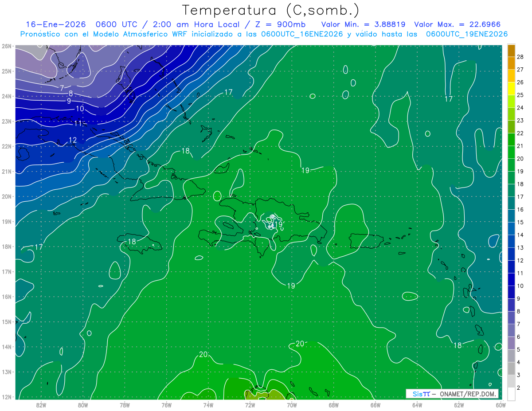Viewport: 532px width, 411px height.
Task: Pick the topmost brown-orange legend swatch
Action: pos(511,51)
